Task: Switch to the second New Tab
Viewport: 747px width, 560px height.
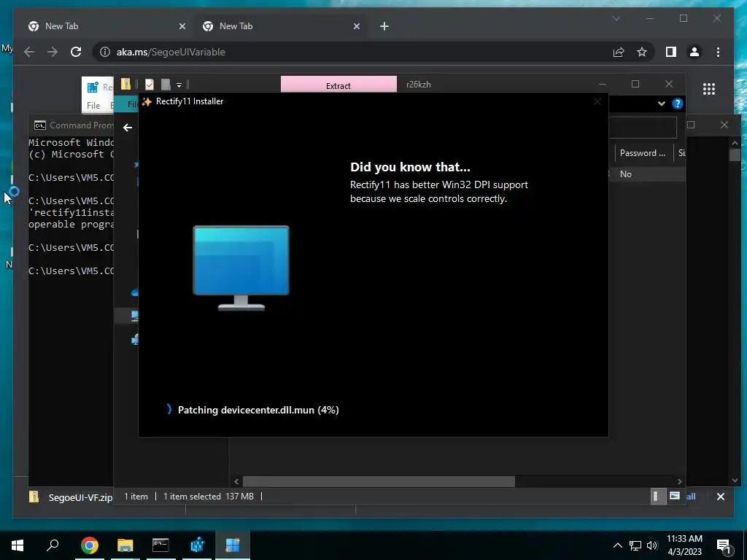Action: click(279, 26)
